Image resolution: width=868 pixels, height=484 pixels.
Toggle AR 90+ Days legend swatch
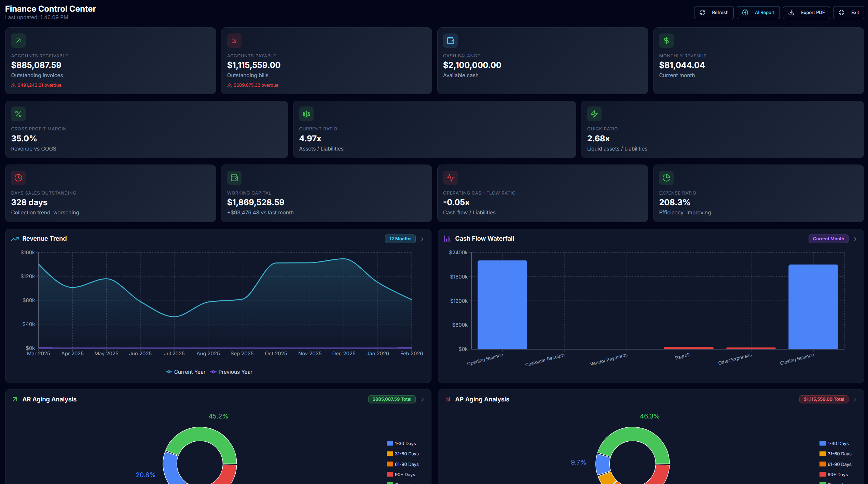pos(390,474)
